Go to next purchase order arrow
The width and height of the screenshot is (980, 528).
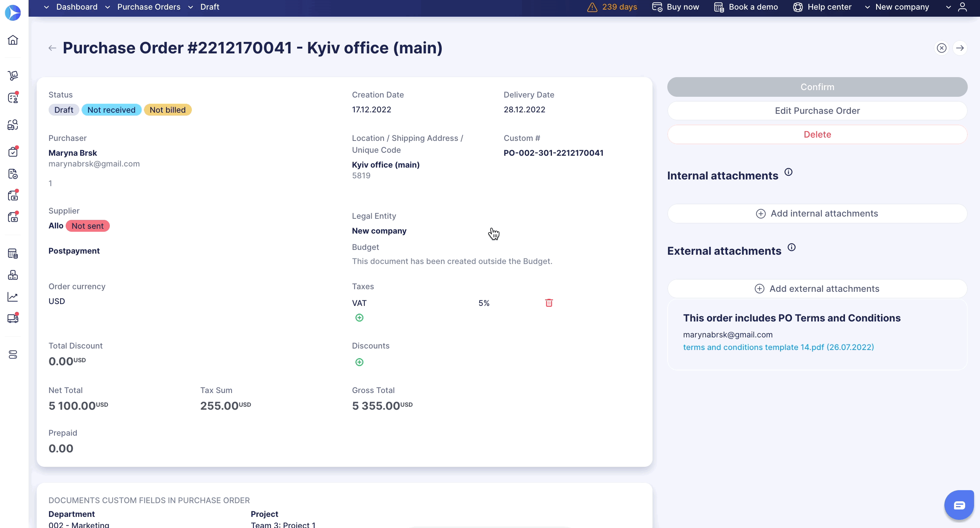point(960,48)
